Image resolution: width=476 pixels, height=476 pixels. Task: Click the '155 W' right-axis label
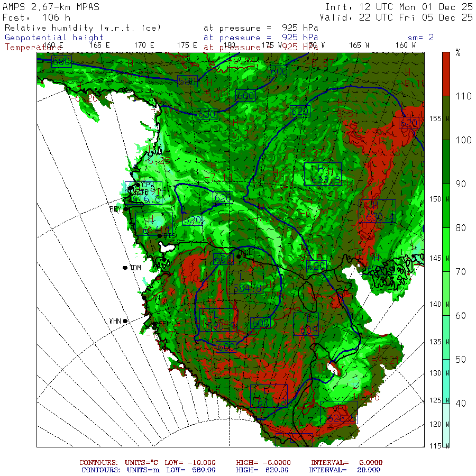click(440, 118)
